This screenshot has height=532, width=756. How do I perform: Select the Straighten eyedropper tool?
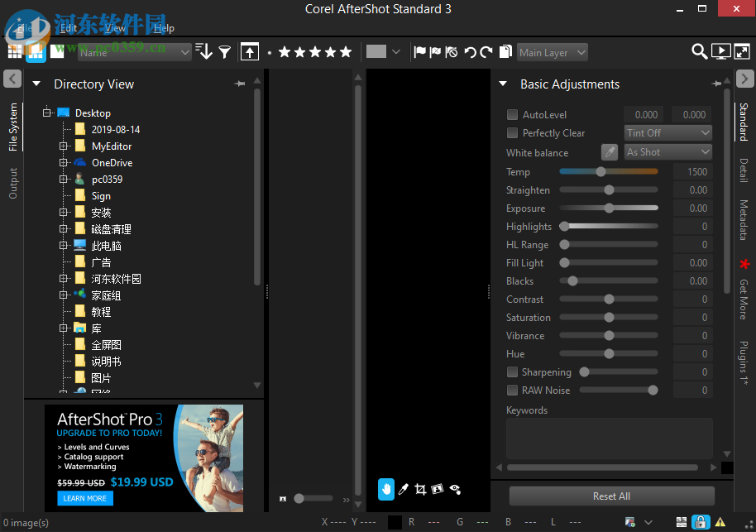404,489
